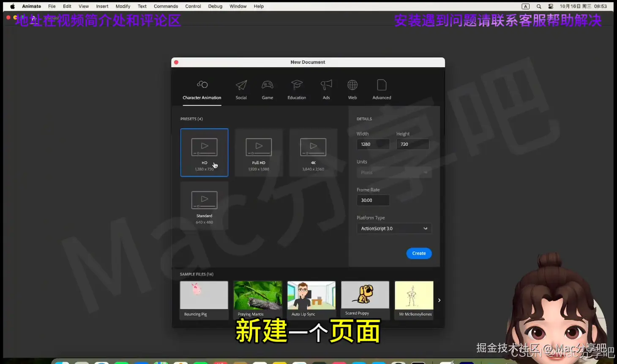This screenshot has height=364, width=617.
Task: Choose the Standard 640x480 preset
Action: point(204,206)
